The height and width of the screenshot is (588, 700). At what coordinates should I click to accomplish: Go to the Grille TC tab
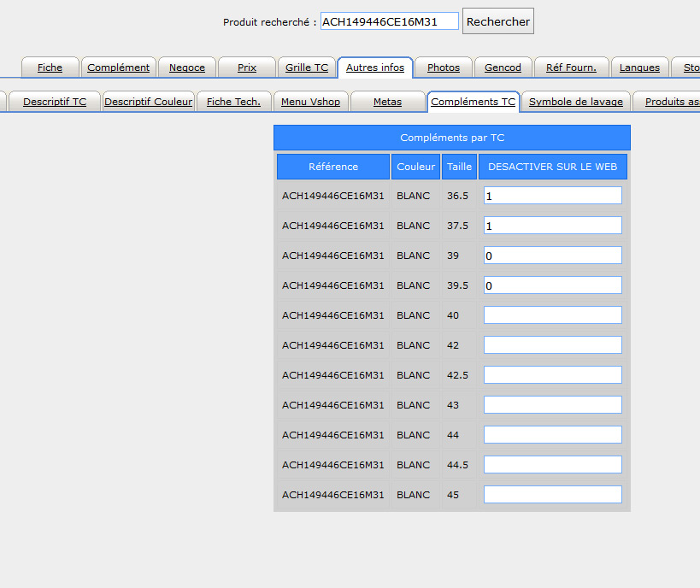coord(306,68)
